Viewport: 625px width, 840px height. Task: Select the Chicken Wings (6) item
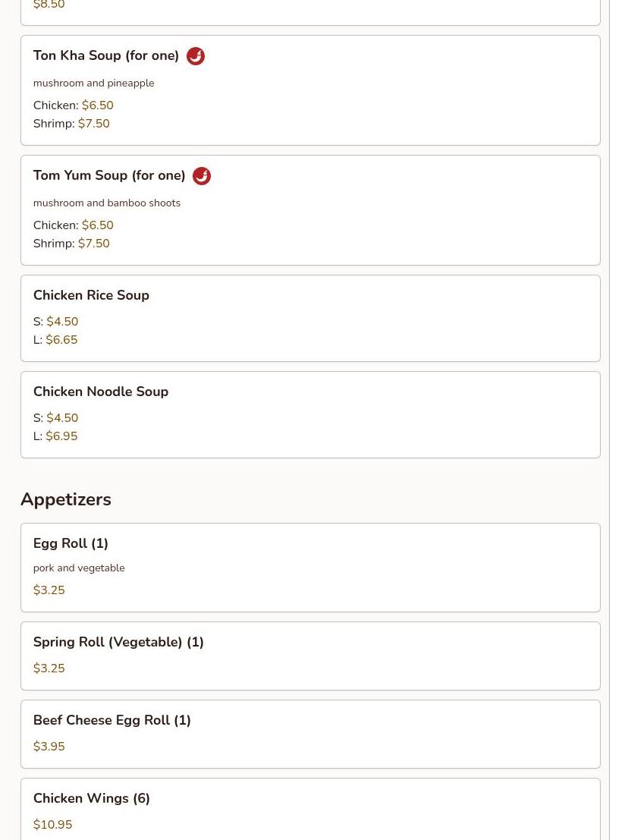92,799
